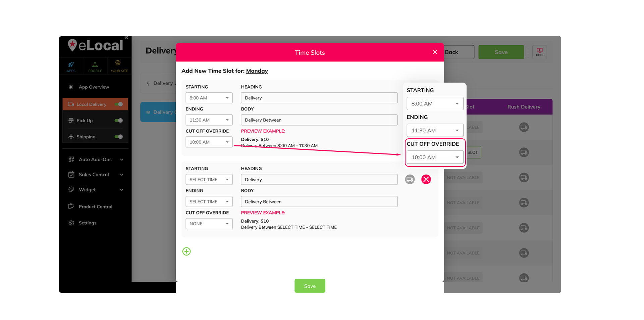Open the Cut Off Override dropdown set to NONE
The image size is (644, 320).
point(209,224)
